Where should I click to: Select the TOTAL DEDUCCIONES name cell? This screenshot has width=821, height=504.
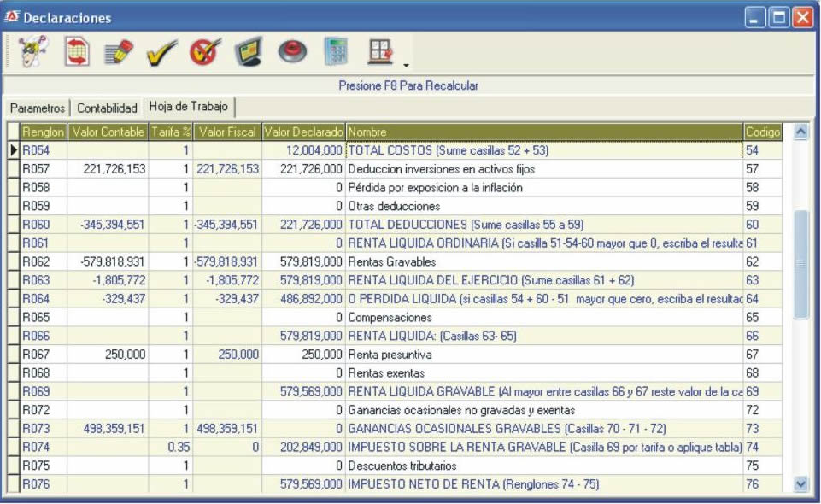click(544, 225)
